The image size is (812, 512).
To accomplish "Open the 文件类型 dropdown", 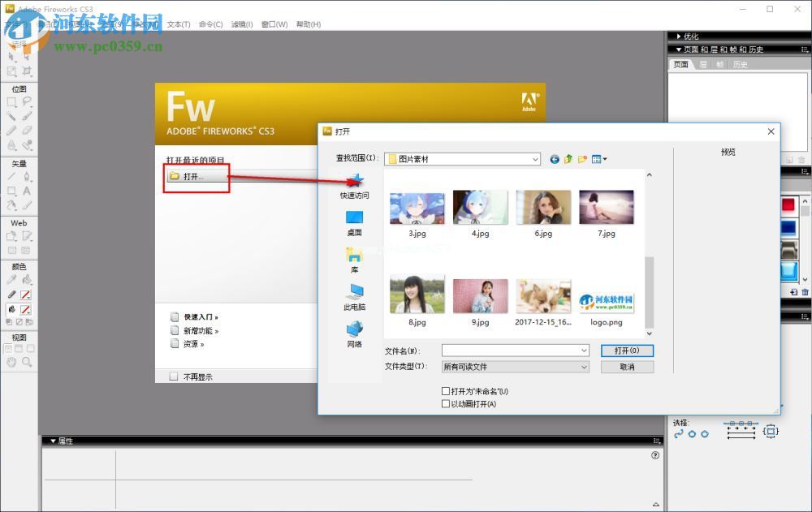I will [x=582, y=367].
